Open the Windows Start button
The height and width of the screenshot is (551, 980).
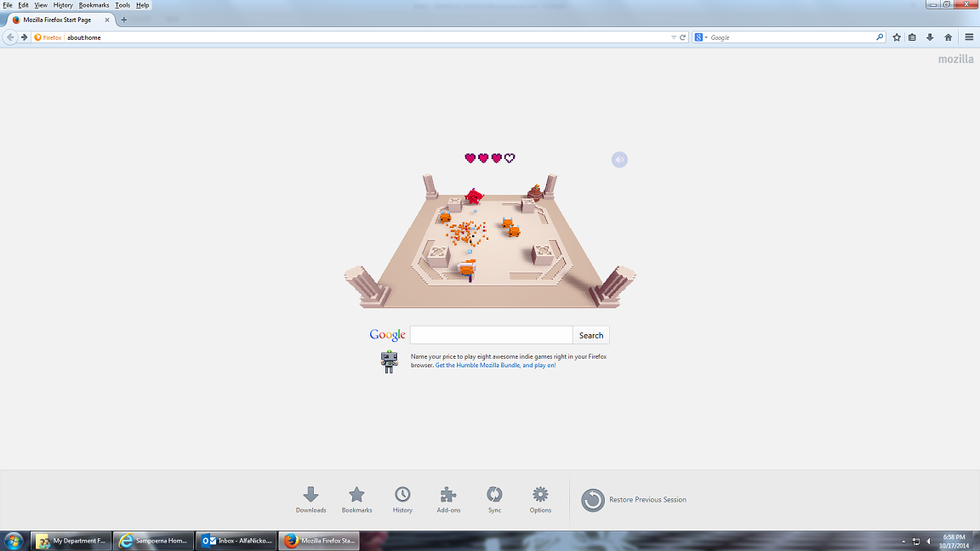(13, 541)
